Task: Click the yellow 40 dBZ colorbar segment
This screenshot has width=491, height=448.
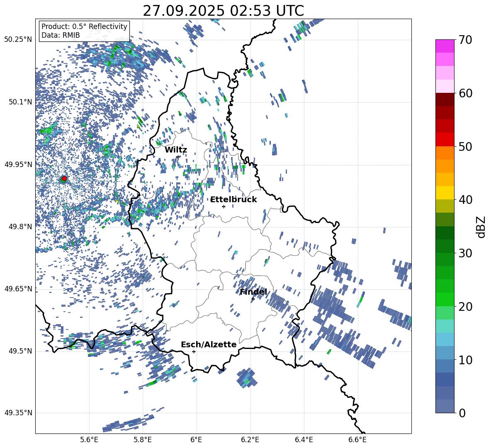Action: click(x=445, y=192)
